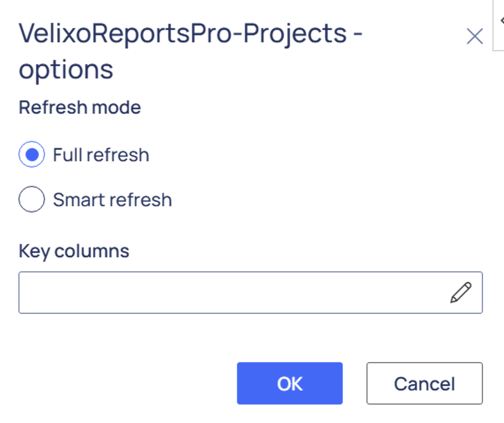Focus the empty Key columns text box
Viewport: 504px width, 423px height.
pyautogui.click(x=229, y=293)
